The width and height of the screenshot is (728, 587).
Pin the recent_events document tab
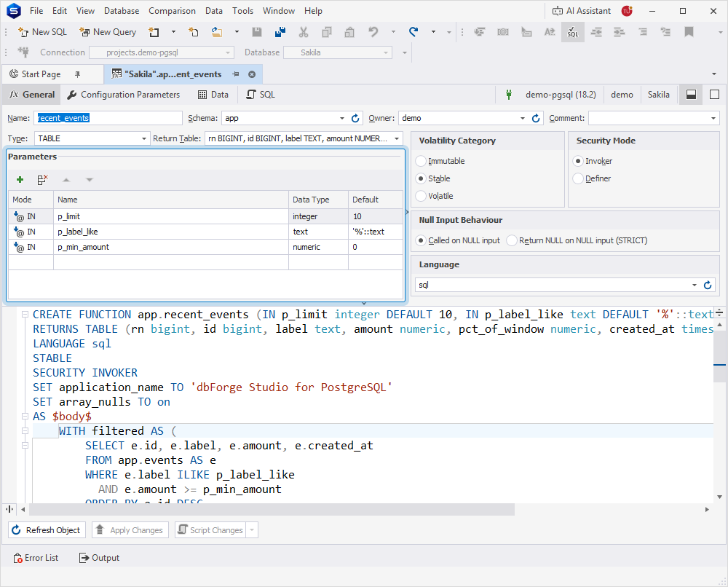(x=236, y=74)
